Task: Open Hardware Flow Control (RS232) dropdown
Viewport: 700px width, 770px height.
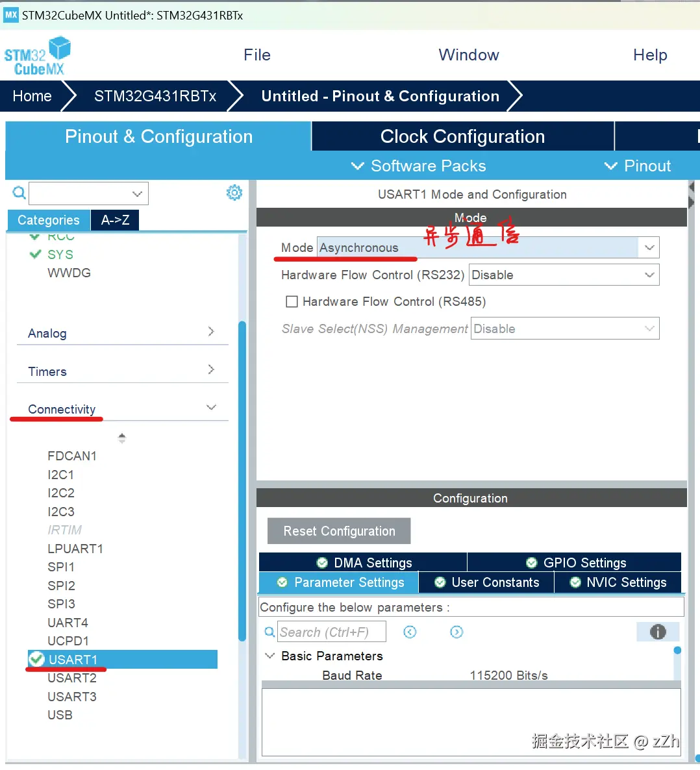Action: click(x=649, y=275)
